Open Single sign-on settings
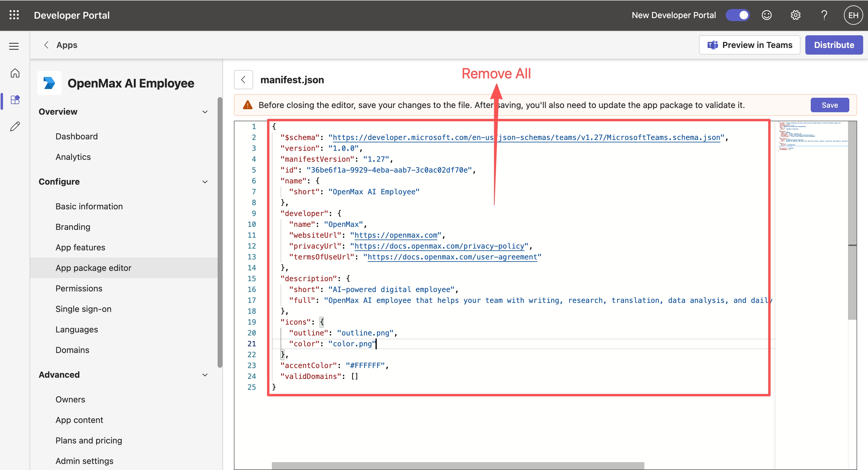The image size is (868, 470). (x=83, y=309)
